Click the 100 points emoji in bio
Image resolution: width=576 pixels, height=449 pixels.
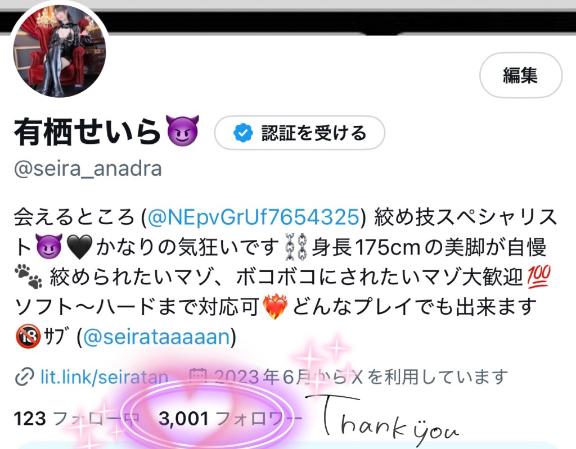click(539, 277)
